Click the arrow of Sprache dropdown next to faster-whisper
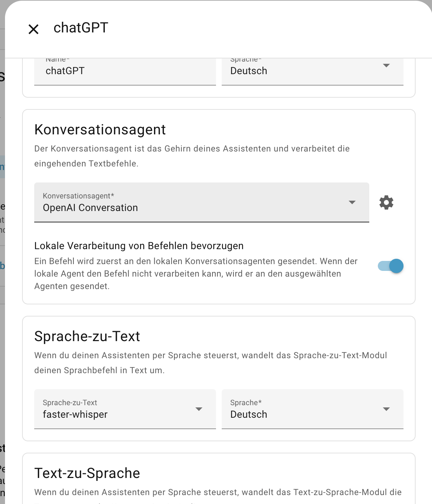432x504 pixels. click(x=386, y=409)
